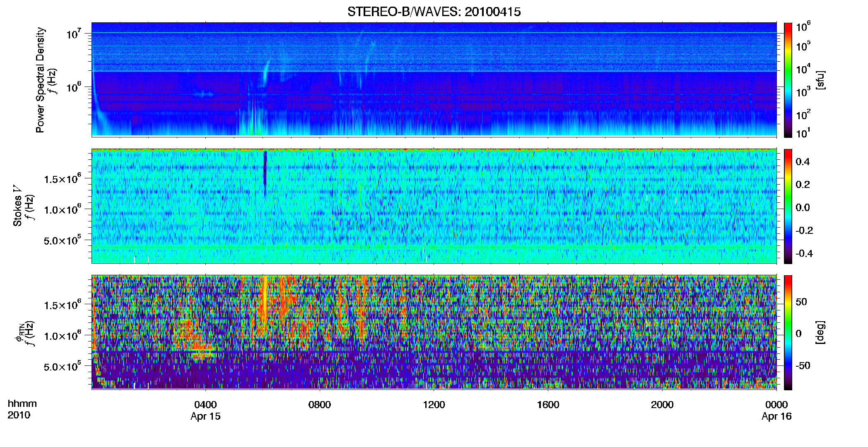This screenshot has width=868, height=447.
Task: Click the dark blue vertical burst in Stokes V panel
Action: [x=265, y=174]
